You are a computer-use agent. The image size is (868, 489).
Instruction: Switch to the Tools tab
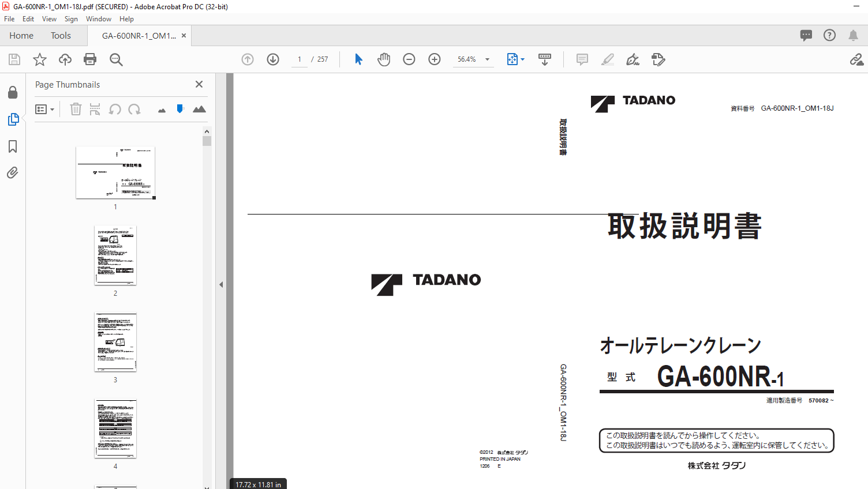pos(61,35)
